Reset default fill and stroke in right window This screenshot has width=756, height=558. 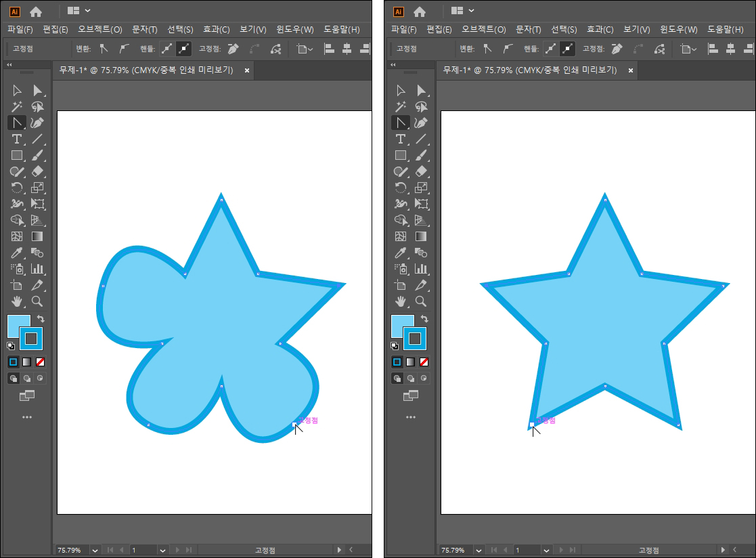tap(395, 346)
